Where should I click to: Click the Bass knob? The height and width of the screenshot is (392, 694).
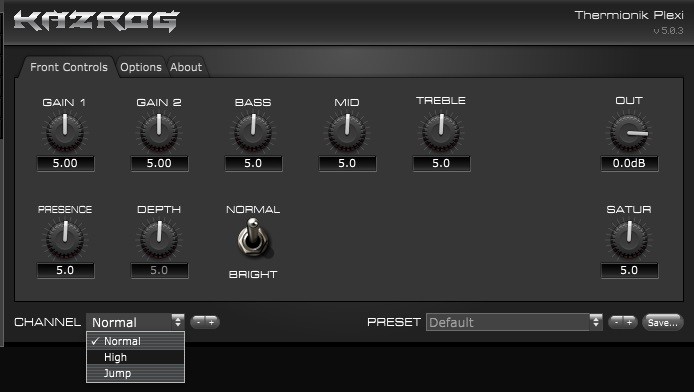click(x=253, y=132)
